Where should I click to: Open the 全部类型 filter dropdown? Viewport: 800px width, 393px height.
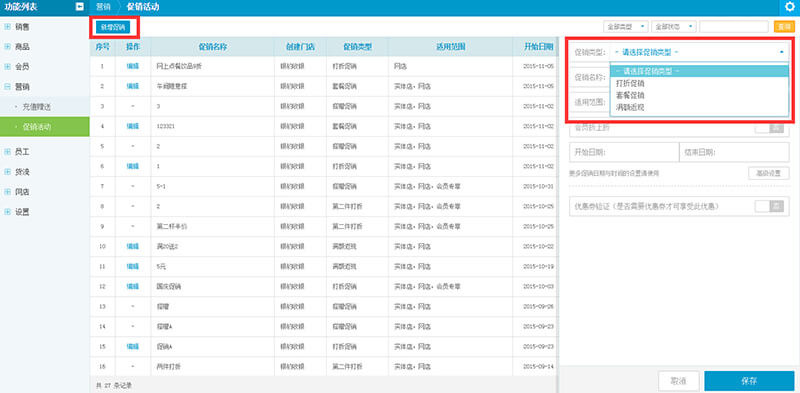coord(626,27)
